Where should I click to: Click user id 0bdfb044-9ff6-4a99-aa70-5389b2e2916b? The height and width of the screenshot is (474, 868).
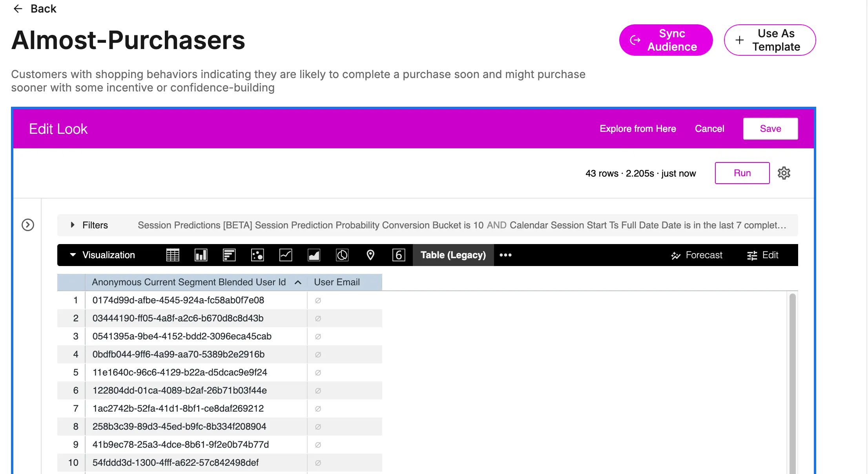(179, 354)
